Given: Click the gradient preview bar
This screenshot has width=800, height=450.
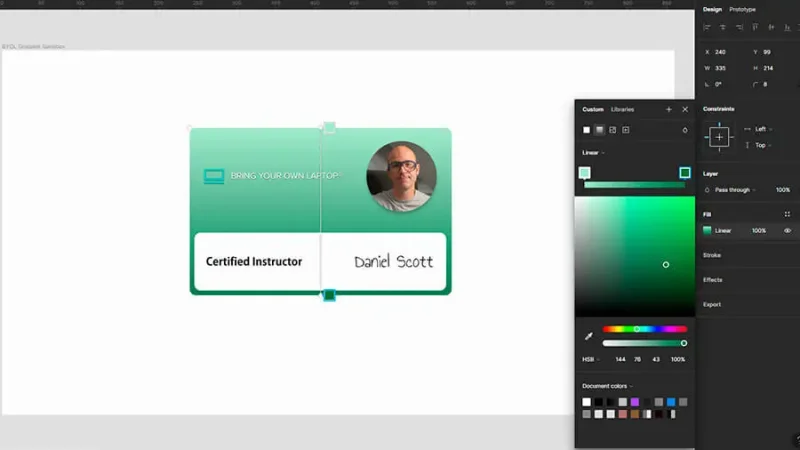Looking at the screenshot, I should tap(635, 185).
